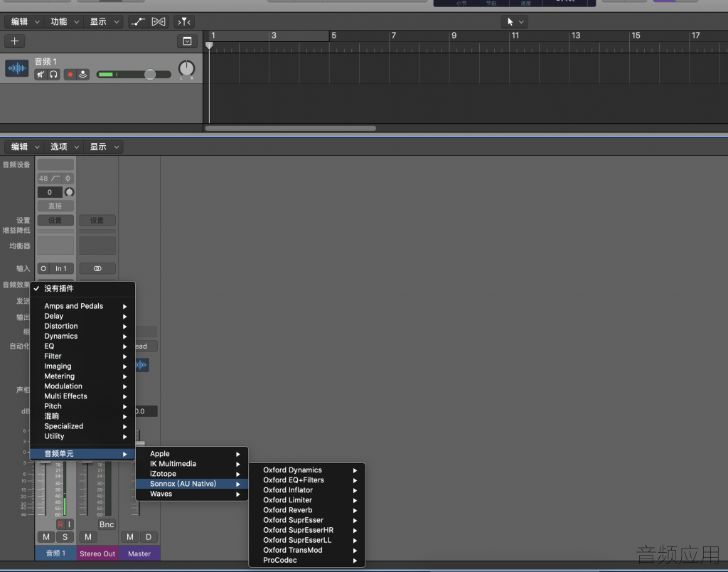Screen dimensions: 728x572
Task: Open the iZotope plugin submenu
Action: pos(192,474)
